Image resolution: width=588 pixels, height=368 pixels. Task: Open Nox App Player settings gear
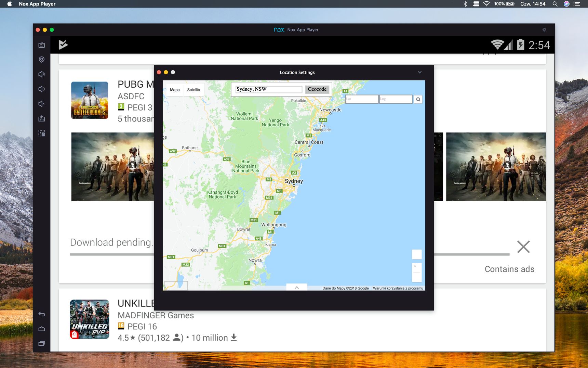[x=544, y=30]
